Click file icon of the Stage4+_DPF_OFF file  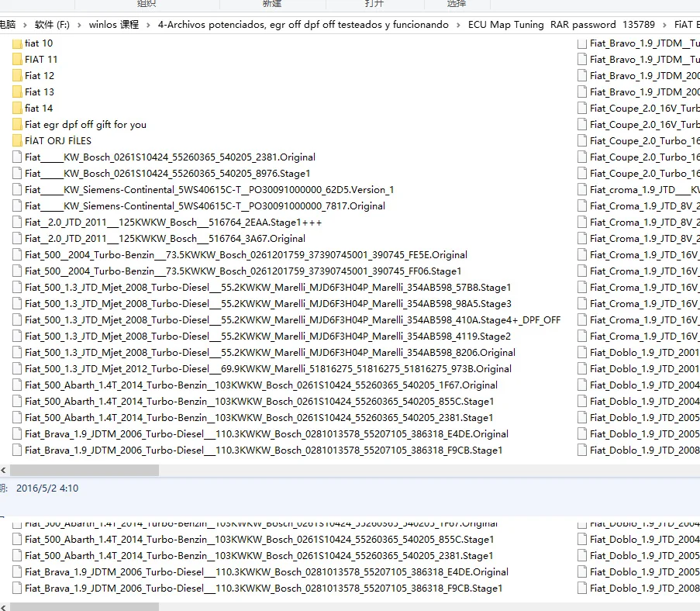click(x=17, y=320)
